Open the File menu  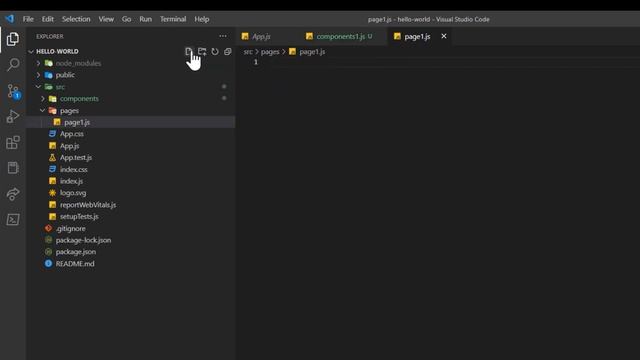[x=28, y=19]
